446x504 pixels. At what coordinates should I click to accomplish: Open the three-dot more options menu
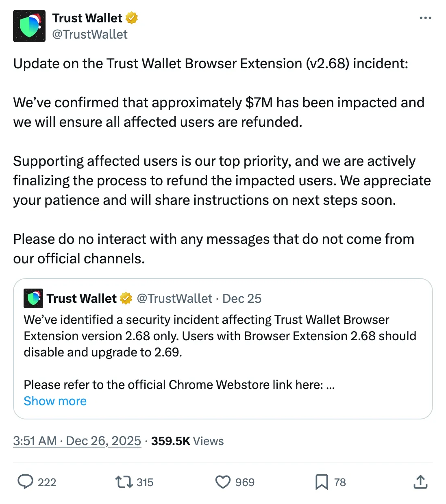tap(425, 18)
